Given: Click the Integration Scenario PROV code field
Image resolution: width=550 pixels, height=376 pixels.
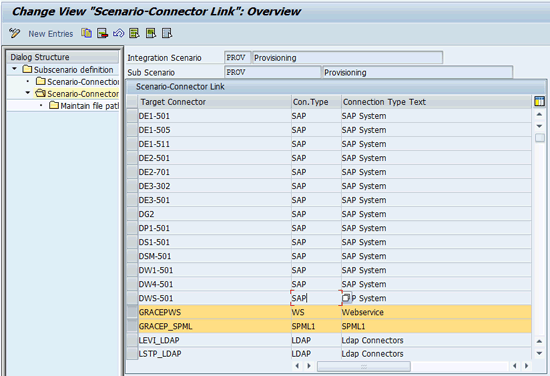Looking at the screenshot, I should tap(237, 58).
